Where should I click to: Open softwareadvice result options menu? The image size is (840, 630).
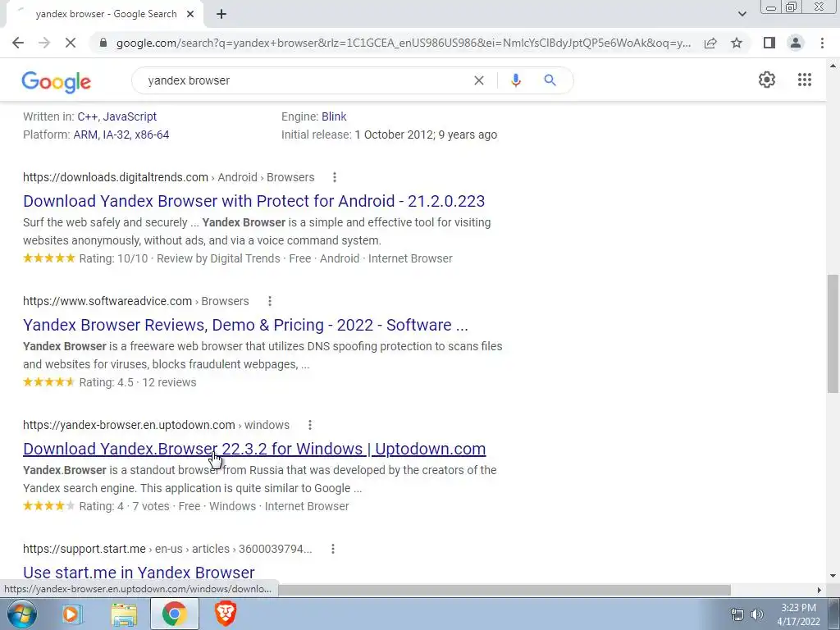pos(269,301)
